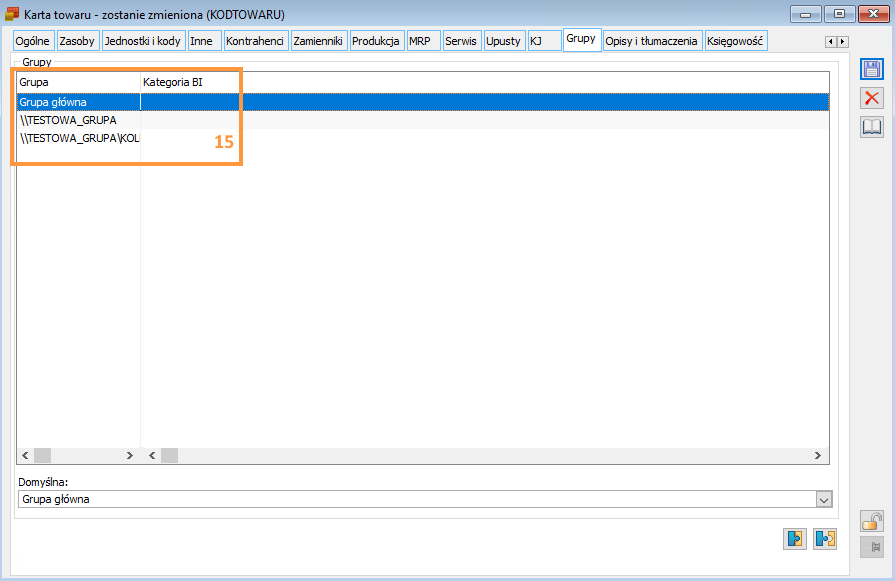Viewport: 895px width, 581px height.
Task: Click the floppy disk save icon
Action: pos(872,69)
